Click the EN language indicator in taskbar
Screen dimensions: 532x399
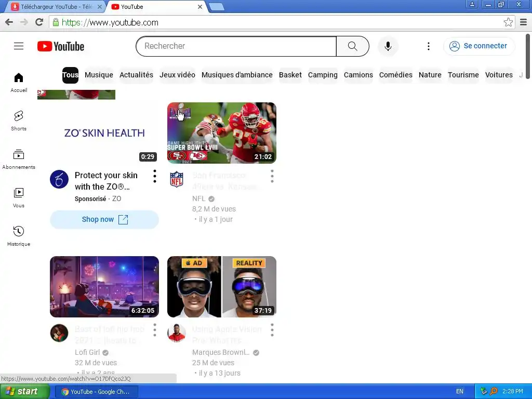[460, 392]
